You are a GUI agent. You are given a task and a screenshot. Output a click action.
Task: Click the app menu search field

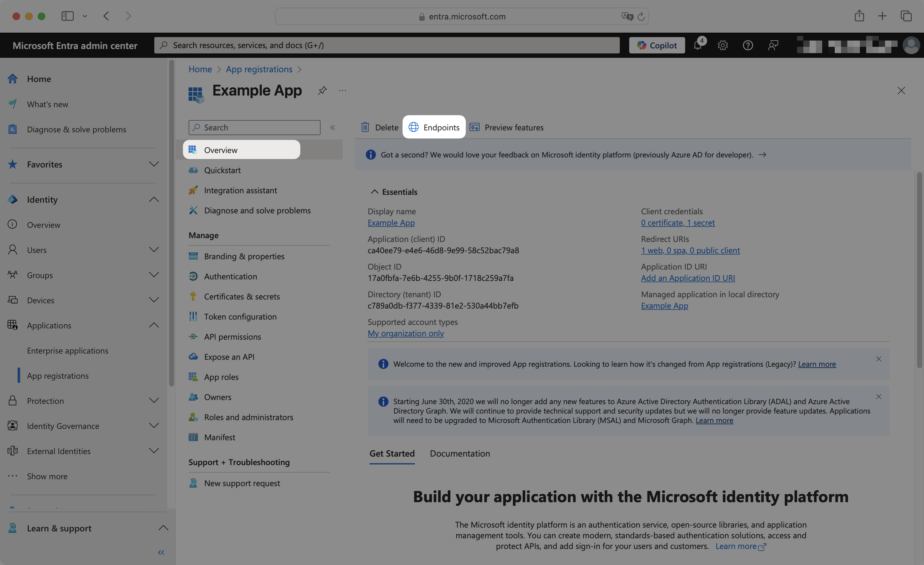point(254,127)
